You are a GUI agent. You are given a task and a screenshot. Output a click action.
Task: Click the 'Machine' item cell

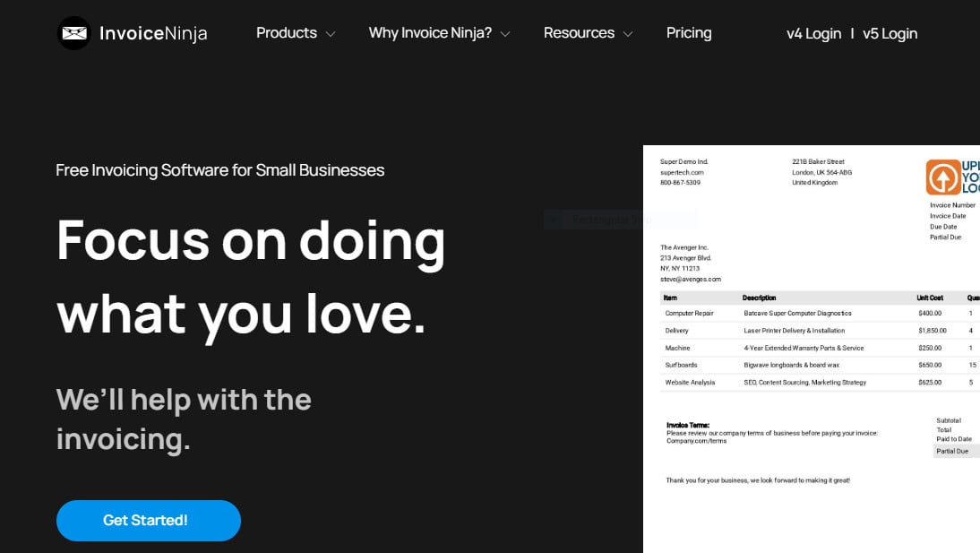click(677, 348)
